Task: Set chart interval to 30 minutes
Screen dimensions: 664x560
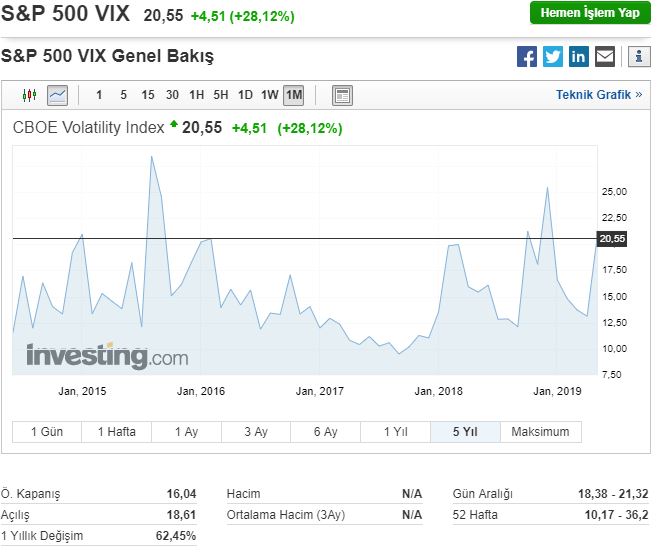Action: [172, 95]
